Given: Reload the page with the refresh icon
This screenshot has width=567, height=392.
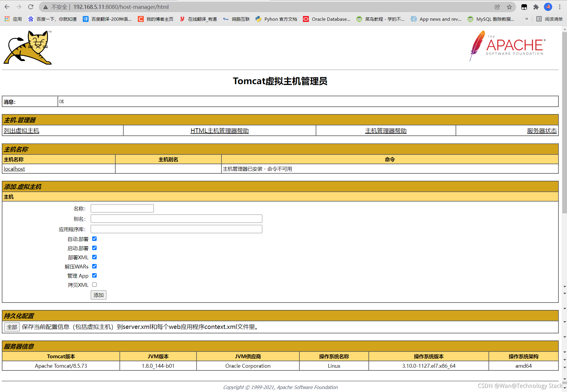Looking at the screenshot, I should tap(31, 7).
